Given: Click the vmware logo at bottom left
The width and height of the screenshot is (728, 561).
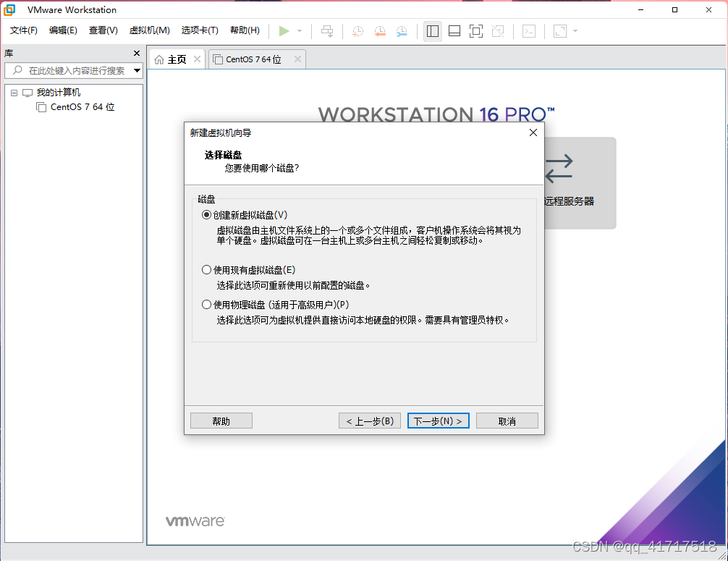Looking at the screenshot, I should point(195,521).
